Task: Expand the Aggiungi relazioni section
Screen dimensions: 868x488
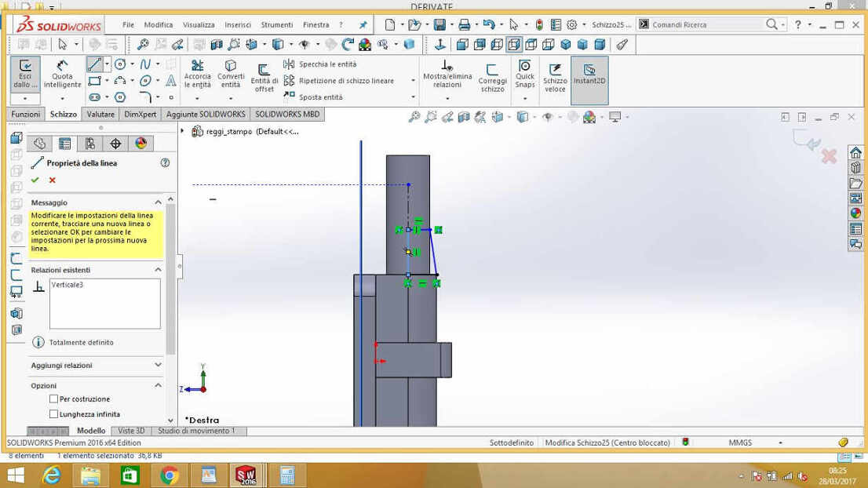Action: 158,365
